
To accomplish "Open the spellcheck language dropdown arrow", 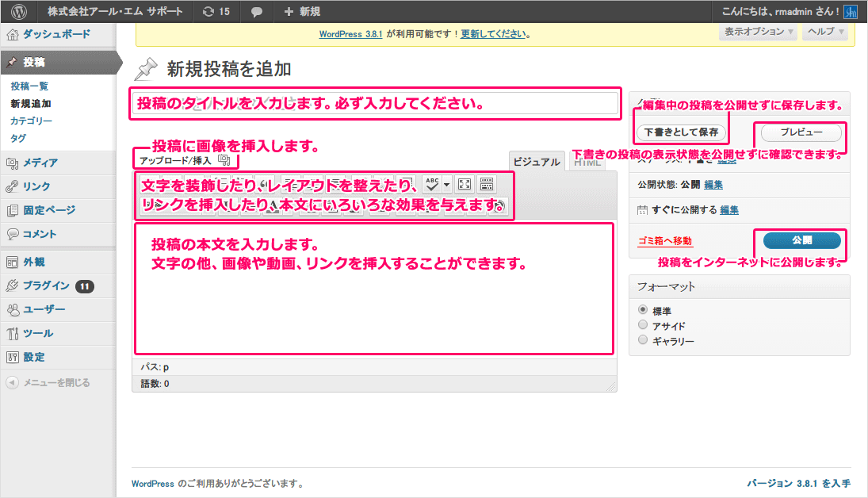I will coord(447,184).
